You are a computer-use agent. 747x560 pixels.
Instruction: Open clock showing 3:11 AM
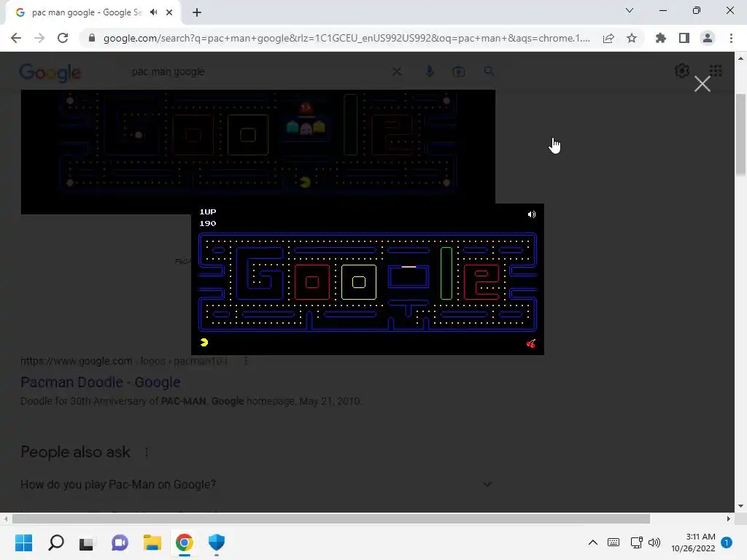click(693, 542)
